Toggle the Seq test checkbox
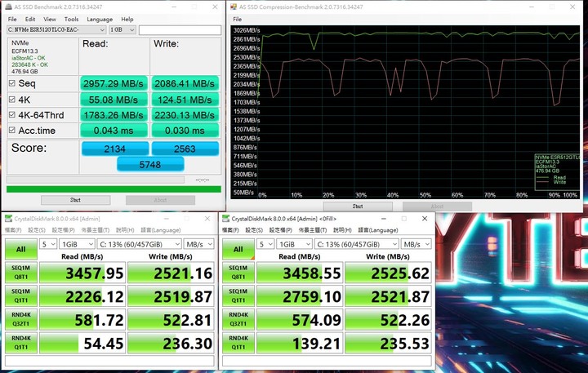This screenshot has width=588, height=373. coord(12,83)
